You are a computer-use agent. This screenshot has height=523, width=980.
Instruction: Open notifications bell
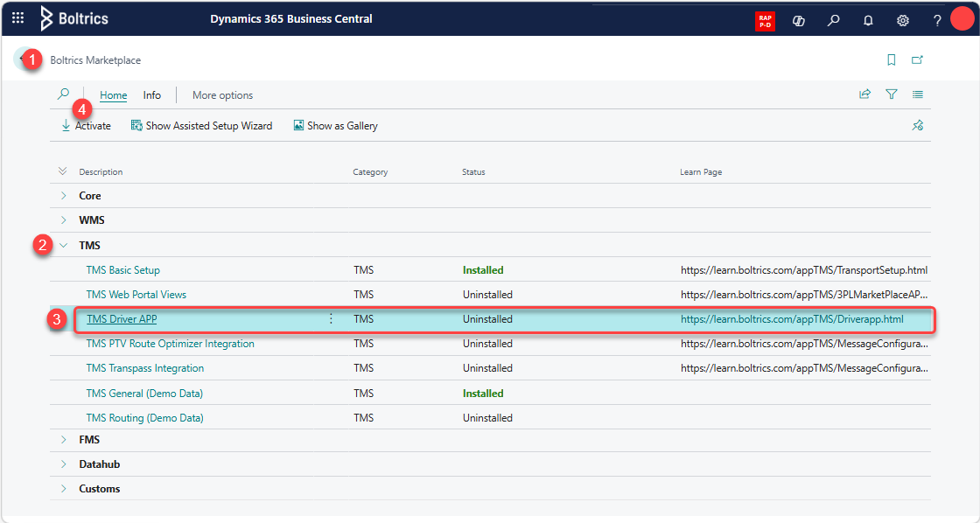[868, 21]
